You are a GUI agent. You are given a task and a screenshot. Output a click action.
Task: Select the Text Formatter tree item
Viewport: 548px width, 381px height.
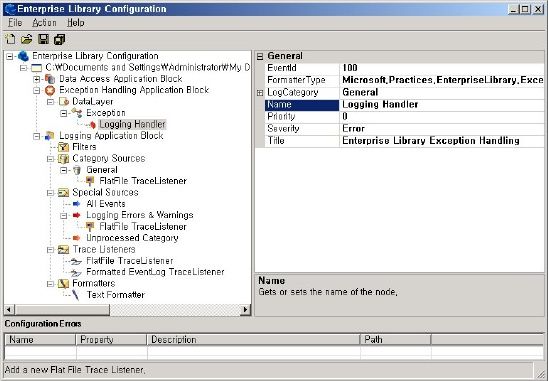pos(116,295)
